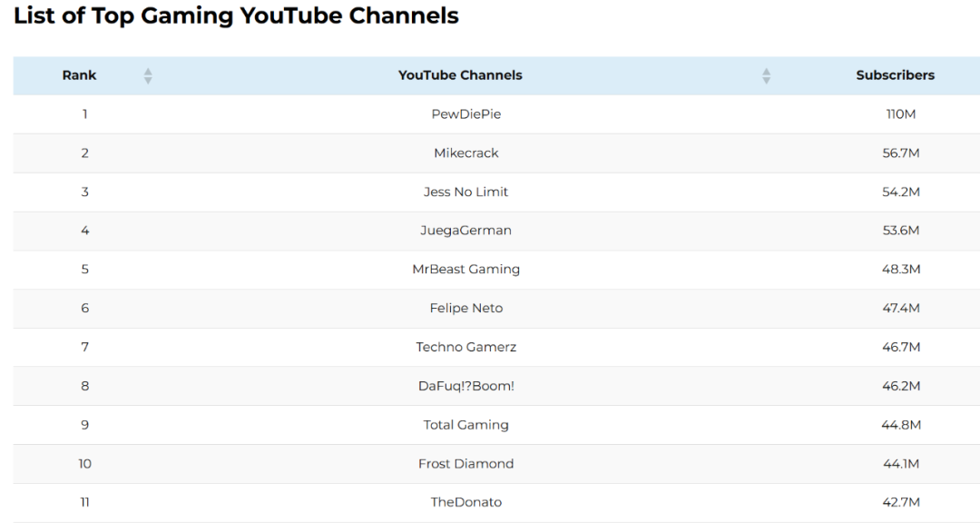Viewport: 980px width, 523px height.
Task: Toggle sort arrows in YouTube Channels column
Action: 766,76
